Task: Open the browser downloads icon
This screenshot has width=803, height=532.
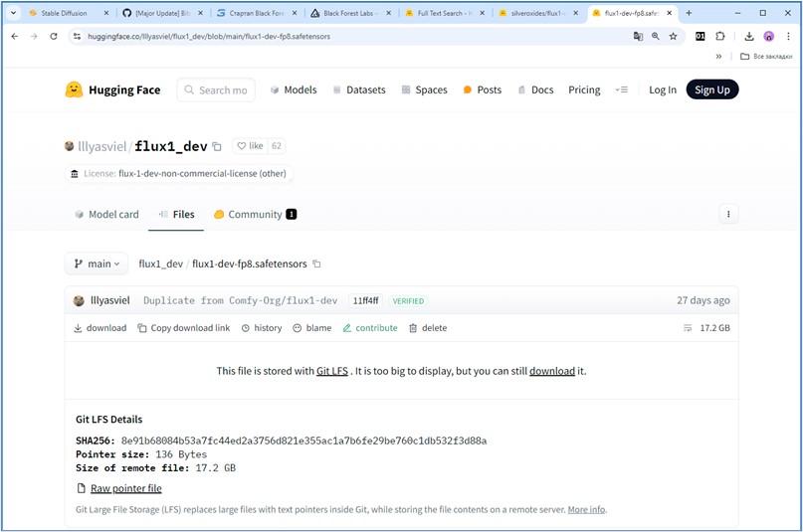Action: coord(748,36)
